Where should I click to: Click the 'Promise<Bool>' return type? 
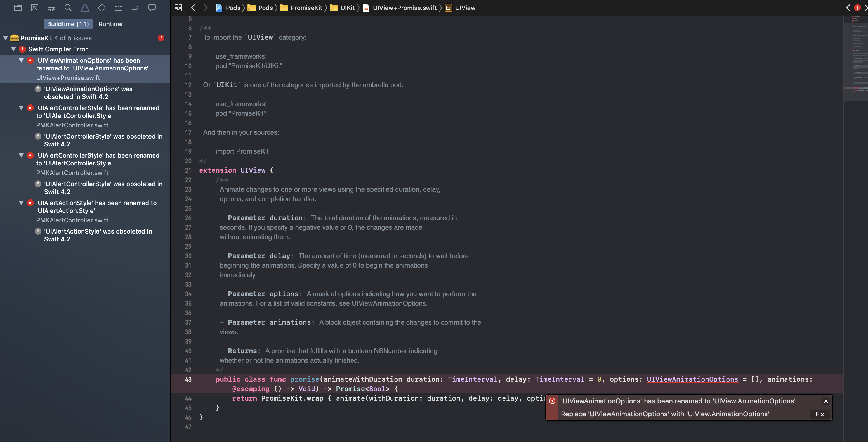click(363, 389)
